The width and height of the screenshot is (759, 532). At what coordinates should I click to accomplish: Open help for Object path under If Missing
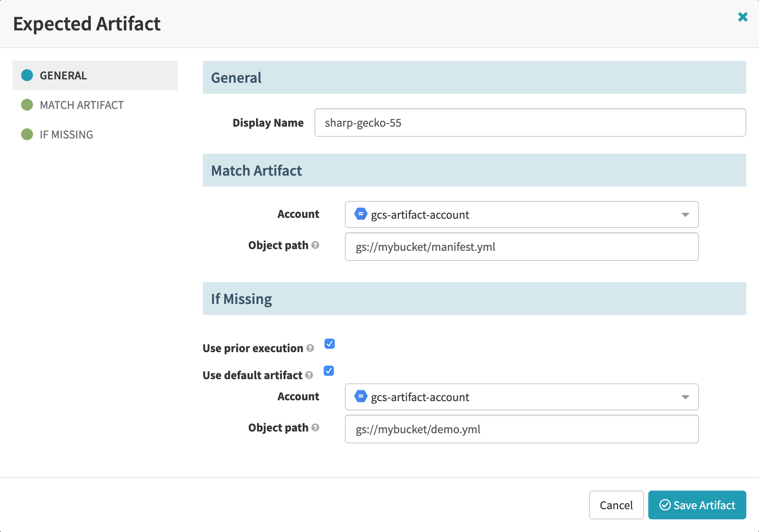[x=315, y=428]
